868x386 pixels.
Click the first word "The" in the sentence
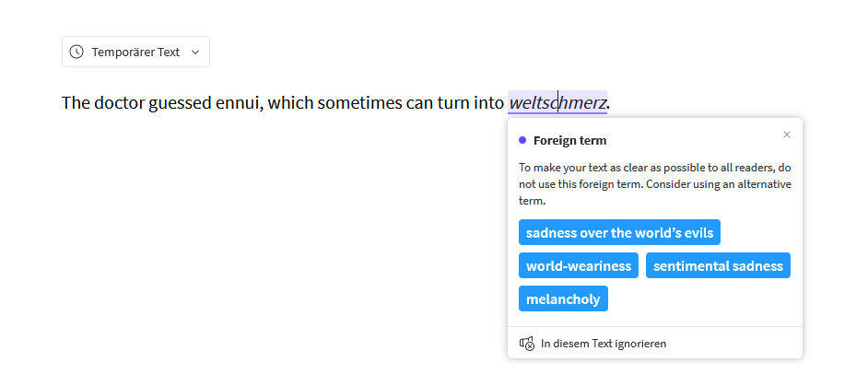pos(75,102)
